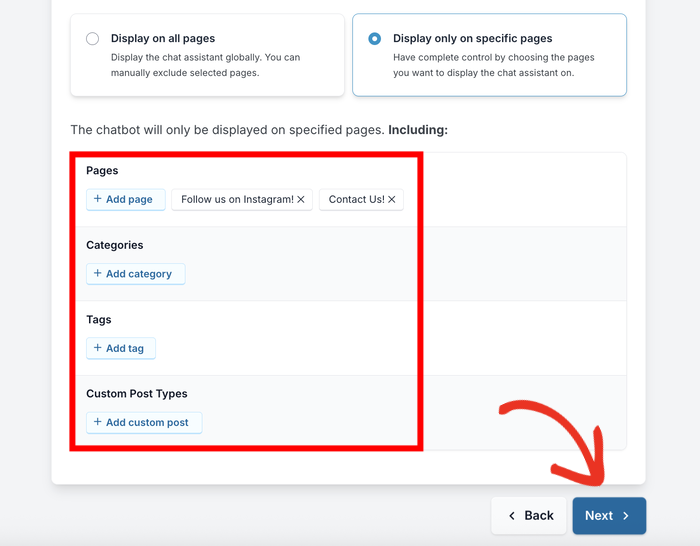Click the plus icon beside Add tag
This screenshot has width=700, height=546.
click(98, 348)
